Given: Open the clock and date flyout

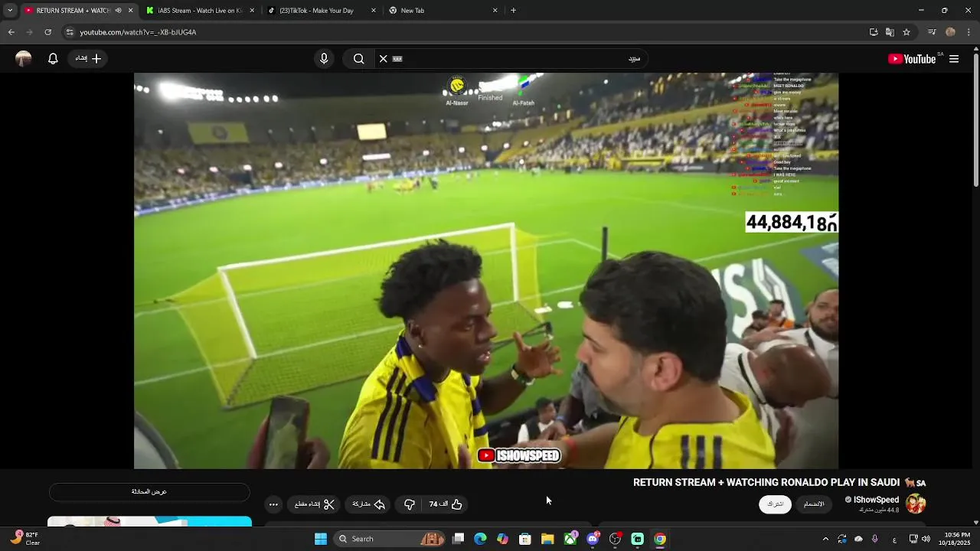Looking at the screenshot, I should 956,539.
